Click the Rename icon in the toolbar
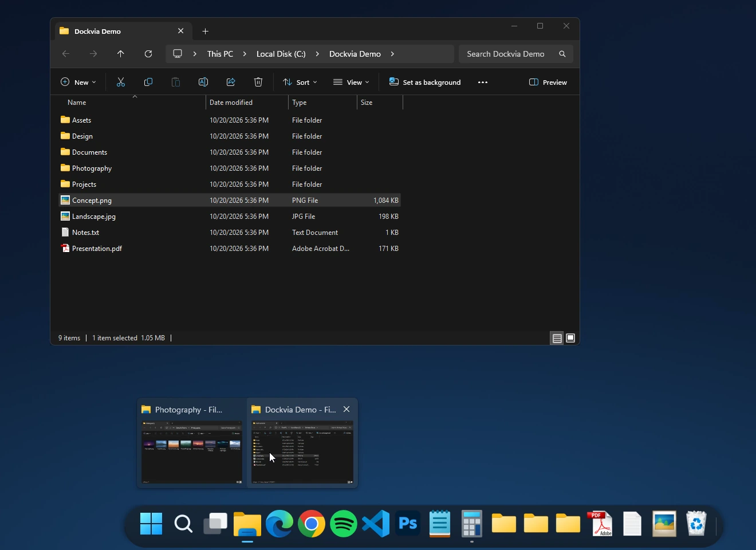This screenshot has width=756, height=550. click(x=203, y=82)
